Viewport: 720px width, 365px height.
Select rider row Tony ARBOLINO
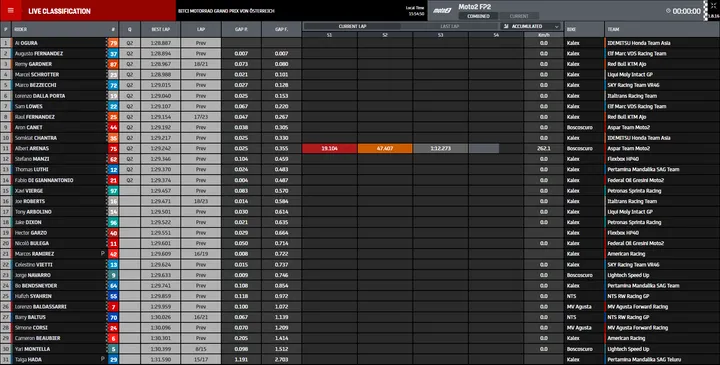coord(360,212)
